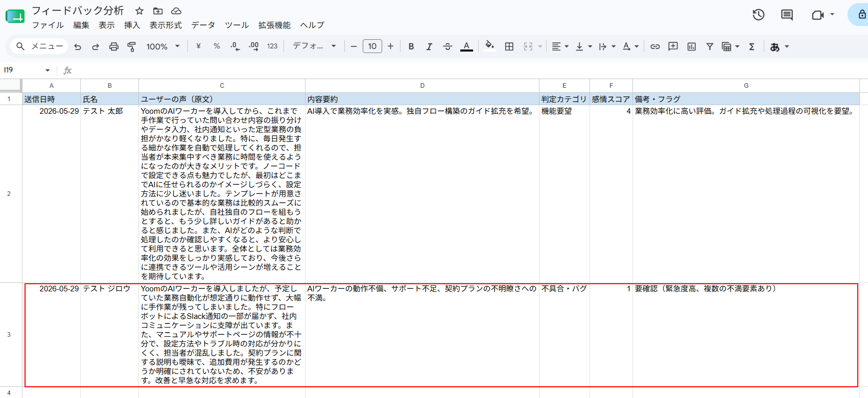868x398 pixels.
Task: Click the 判定カテゴリ header cell
Action: click(x=565, y=99)
